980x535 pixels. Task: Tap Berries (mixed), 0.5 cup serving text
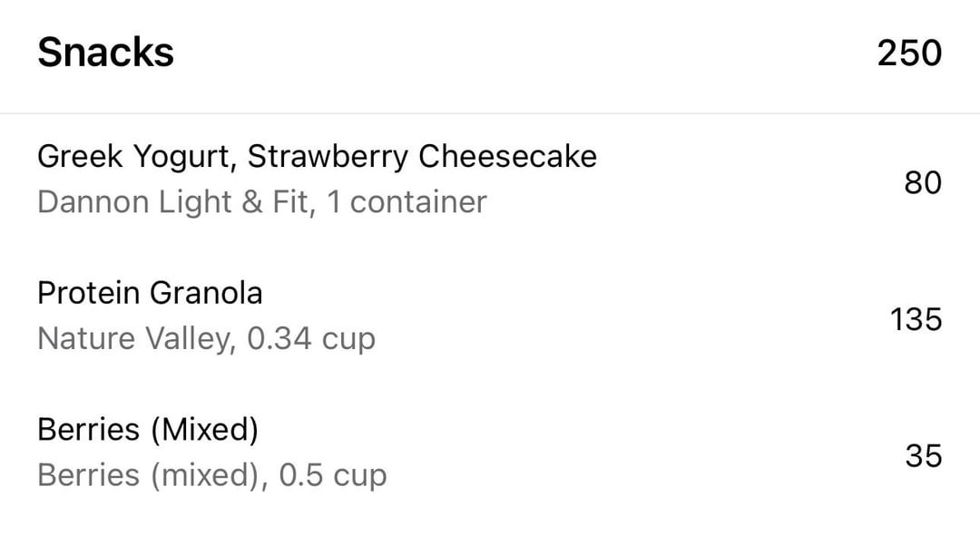tap(211, 476)
